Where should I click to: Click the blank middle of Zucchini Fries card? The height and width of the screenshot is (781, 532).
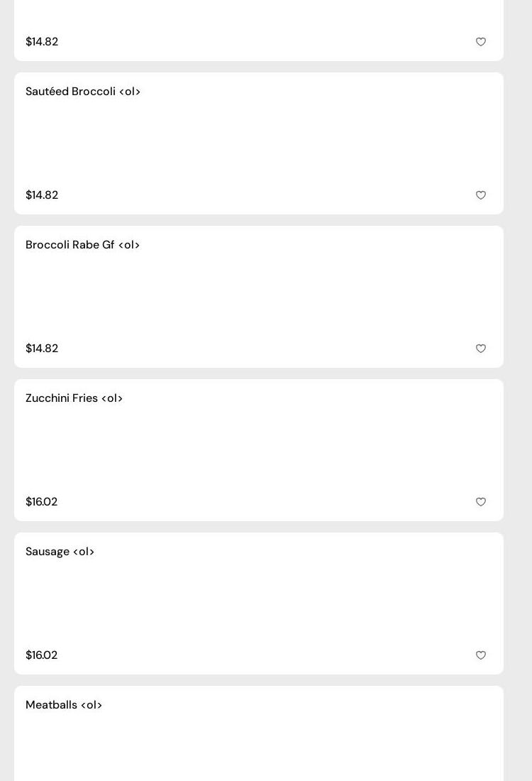point(259,450)
